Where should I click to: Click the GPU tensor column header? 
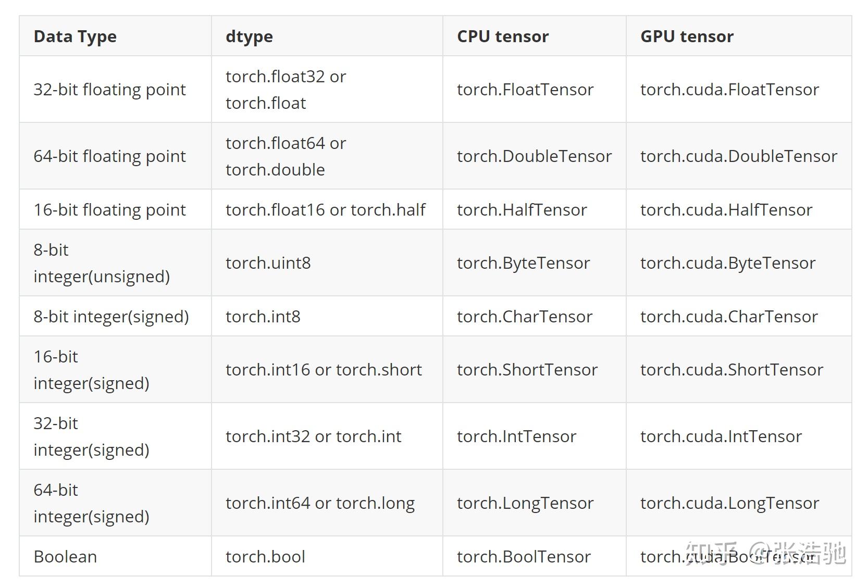point(687,36)
